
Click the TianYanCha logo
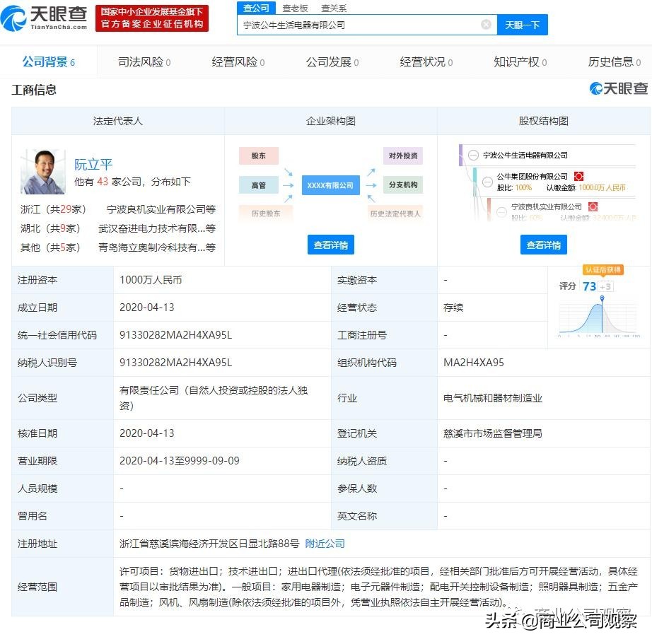tap(42, 19)
